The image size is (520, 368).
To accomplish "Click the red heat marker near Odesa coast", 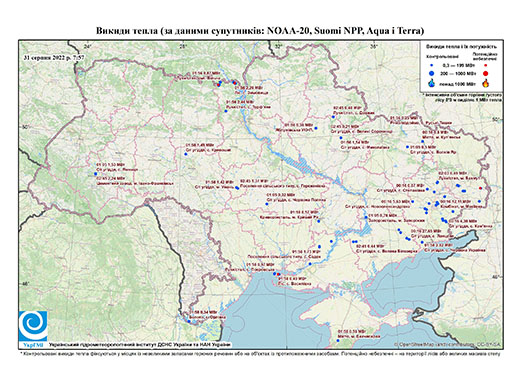I will point(278,274).
